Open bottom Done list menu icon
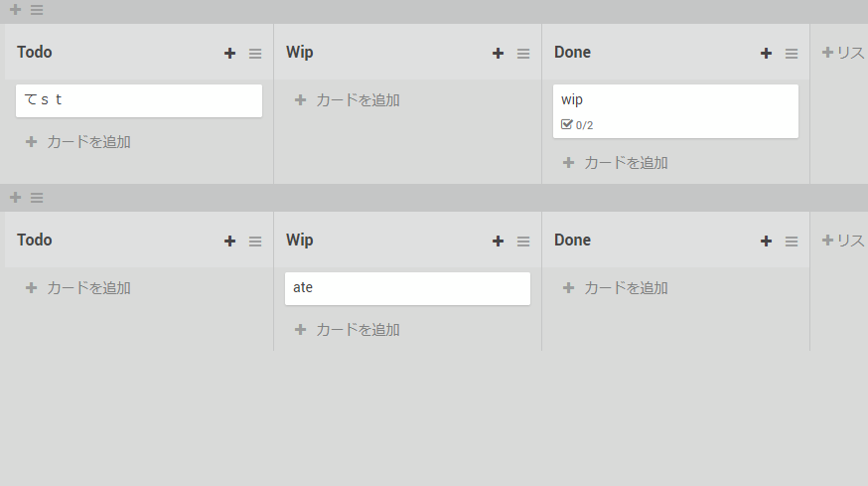This screenshot has height=486, width=868. click(792, 242)
